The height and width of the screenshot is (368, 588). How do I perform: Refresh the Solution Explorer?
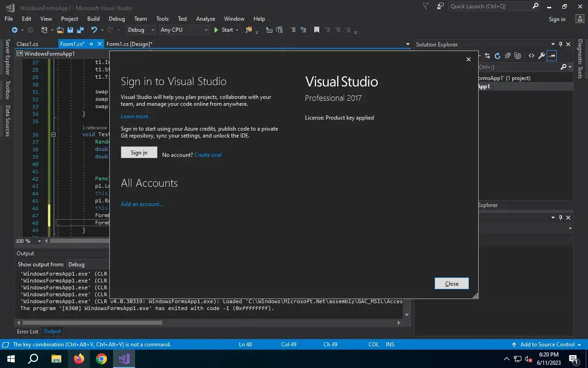point(498,56)
